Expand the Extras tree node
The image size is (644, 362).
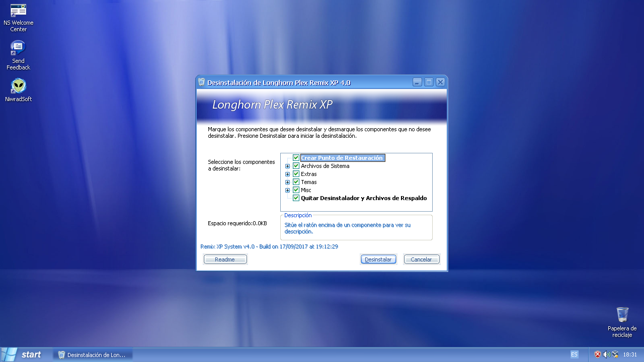(288, 174)
